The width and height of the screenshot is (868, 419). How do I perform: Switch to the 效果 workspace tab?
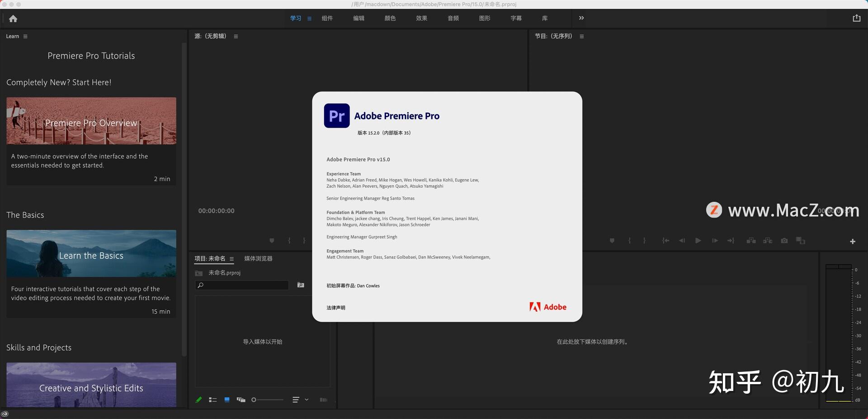coord(421,18)
